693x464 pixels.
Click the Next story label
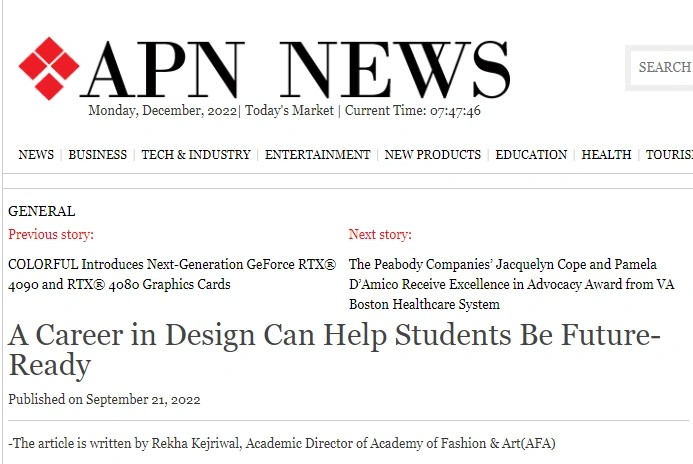pyautogui.click(x=379, y=235)
